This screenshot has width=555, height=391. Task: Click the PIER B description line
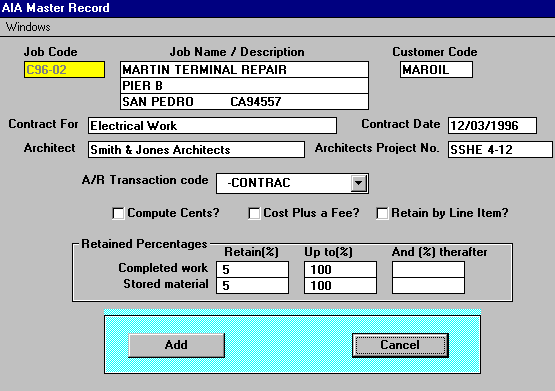(244, 86)
